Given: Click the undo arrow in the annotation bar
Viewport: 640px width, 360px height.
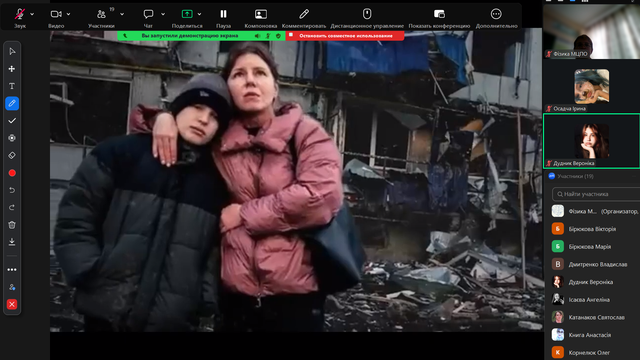Looking at the screenshot, I should pyautogui.click(x=12, y=190).
